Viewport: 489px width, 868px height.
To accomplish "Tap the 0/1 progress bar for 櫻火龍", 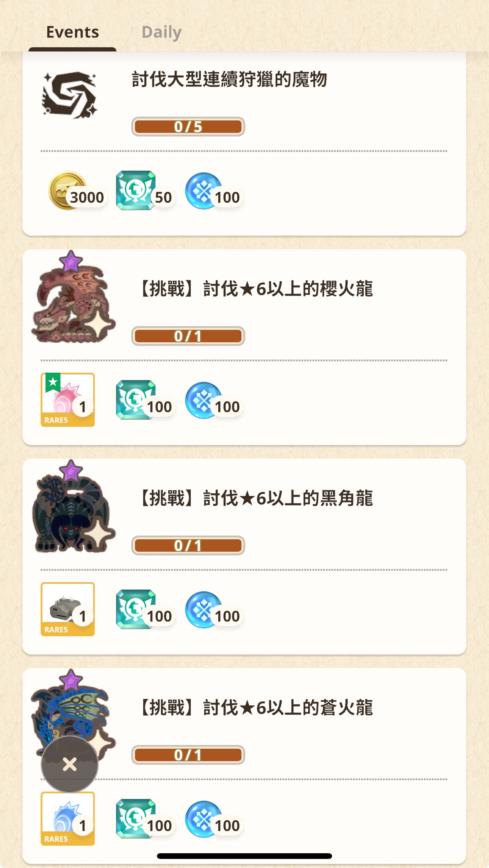I will pos(188,336).
